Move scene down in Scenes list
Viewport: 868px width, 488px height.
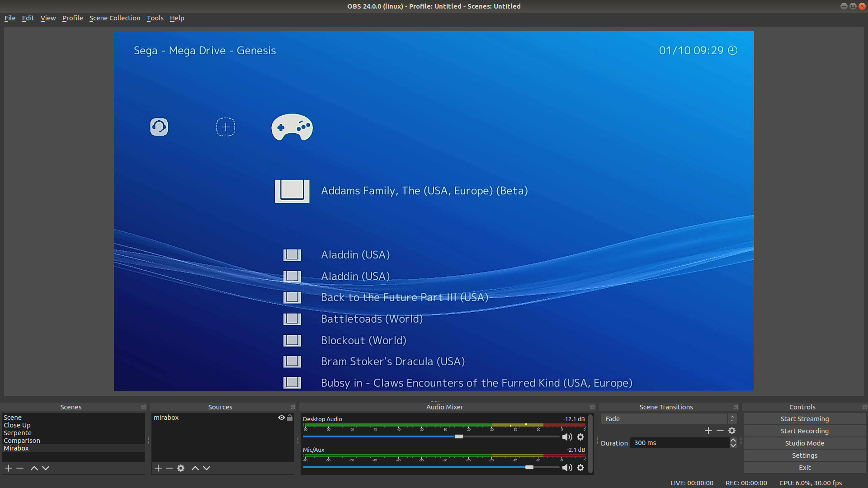tap(46, 468)
